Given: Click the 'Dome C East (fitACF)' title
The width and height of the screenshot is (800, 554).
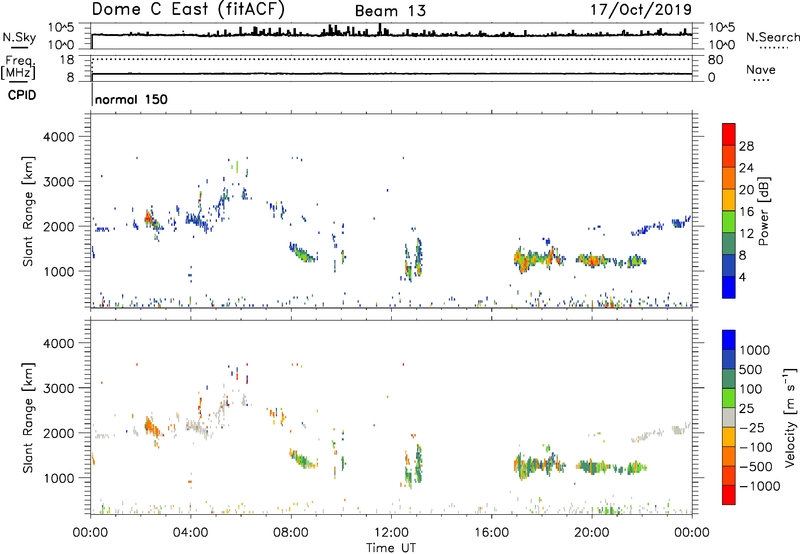Looking at the screenshot, I should (x=188, y=9).
